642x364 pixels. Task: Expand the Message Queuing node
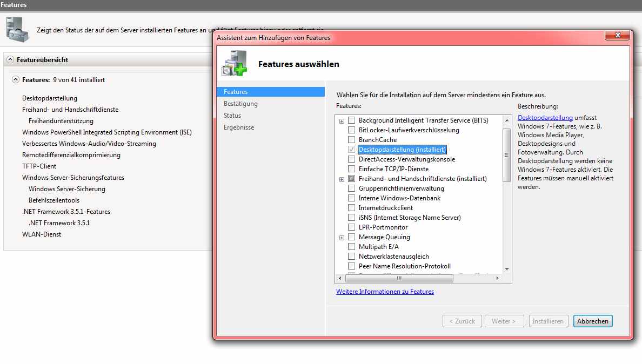point(342,238)
